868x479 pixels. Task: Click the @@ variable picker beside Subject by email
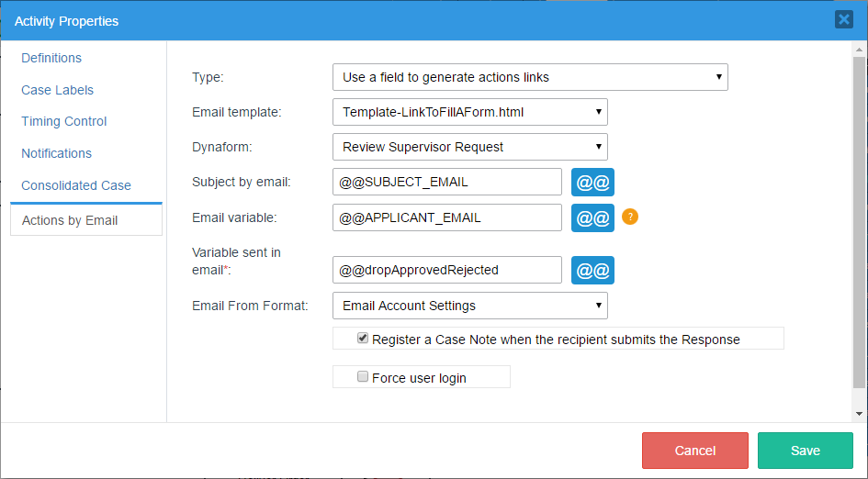click(592, 182)
